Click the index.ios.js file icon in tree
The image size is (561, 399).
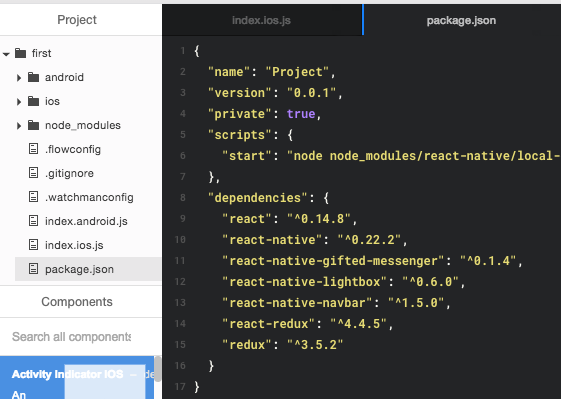pyautogui.click(x=33, y=245)
